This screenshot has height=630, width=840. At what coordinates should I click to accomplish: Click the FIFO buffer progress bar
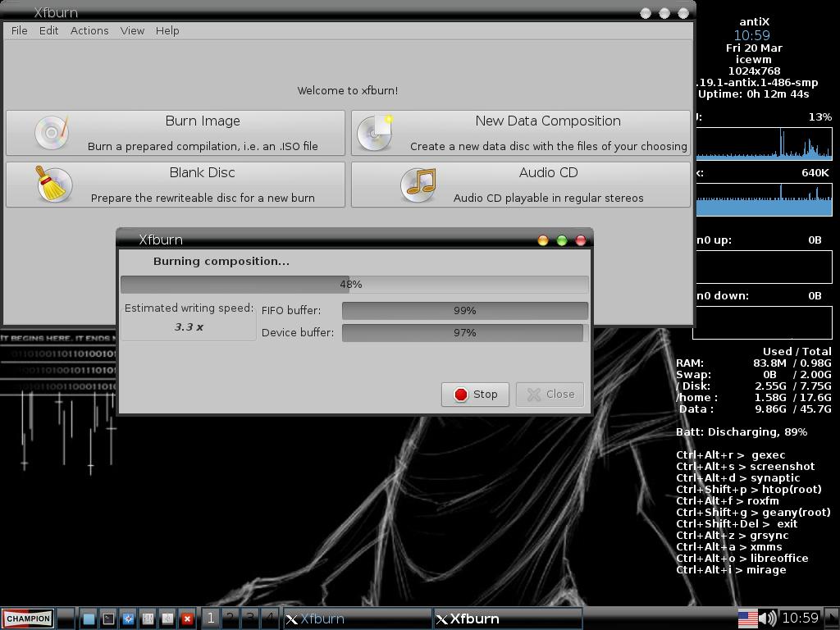(465, 310)
